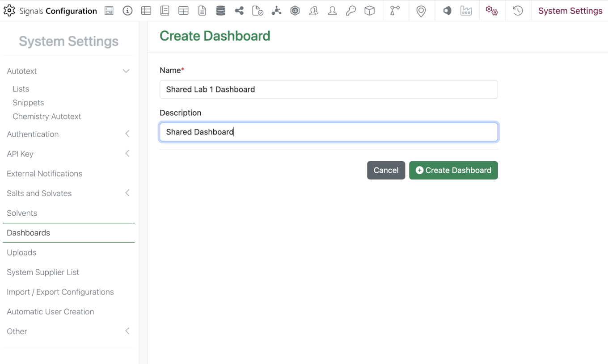Expand the API Key section chevron

pyautogui.click(x=127, y=154)
